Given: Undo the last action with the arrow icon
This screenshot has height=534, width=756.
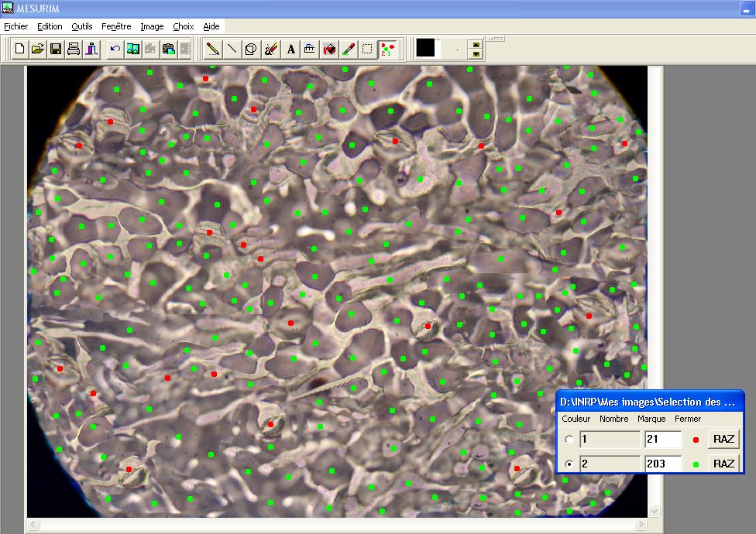Looking at the screenshot, I should coord(115,49).
